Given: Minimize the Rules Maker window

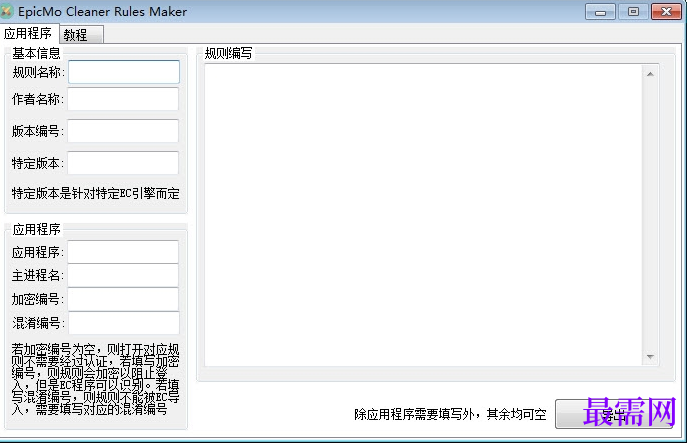Looking at the screenshot, I should coord(600,12).
